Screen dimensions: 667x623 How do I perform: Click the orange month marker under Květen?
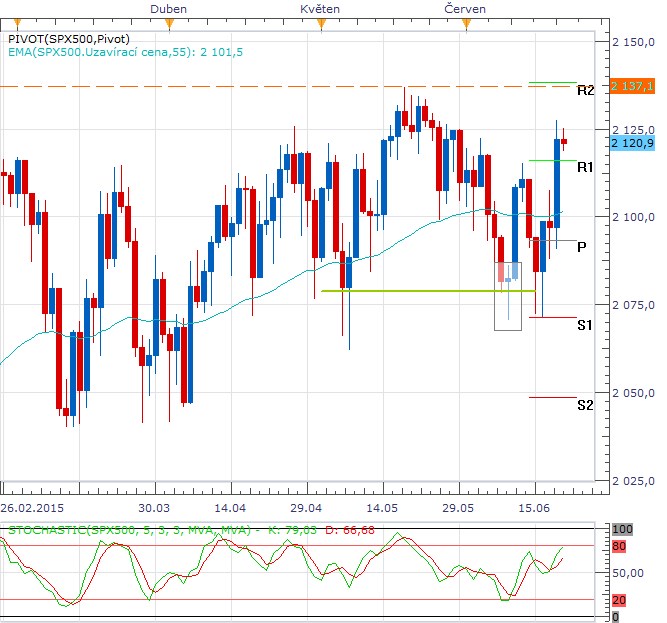[321, 25]
